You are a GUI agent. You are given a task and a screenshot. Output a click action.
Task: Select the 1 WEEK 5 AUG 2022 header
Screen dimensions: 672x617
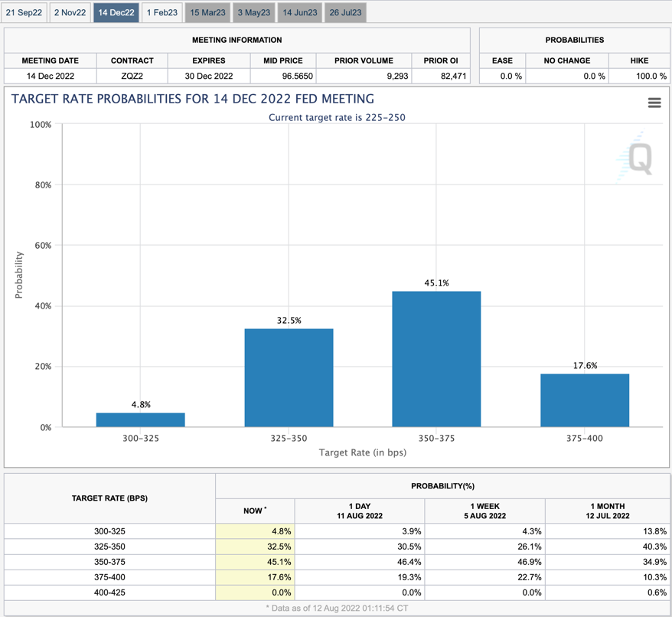[484, 511]
